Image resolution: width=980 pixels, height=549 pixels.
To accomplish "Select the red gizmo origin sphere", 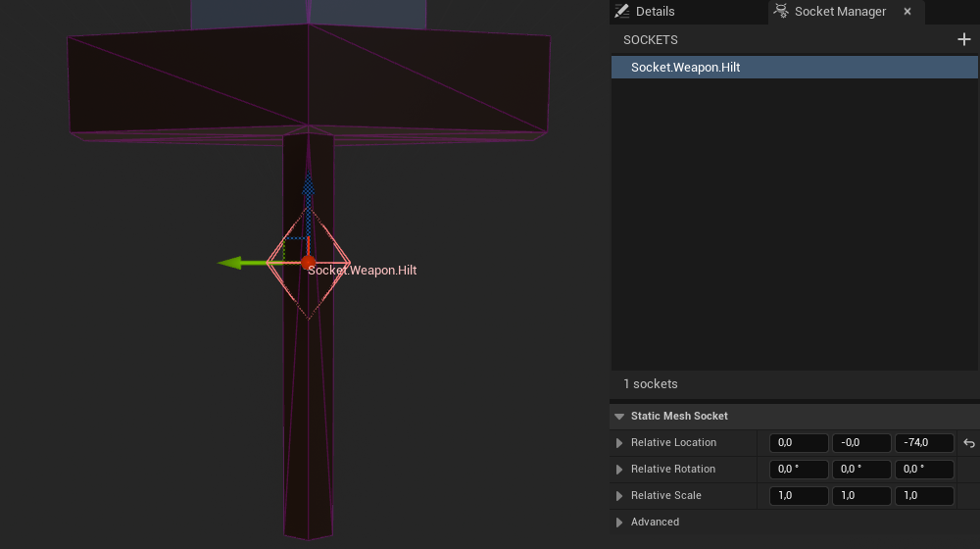I will 307,263.
